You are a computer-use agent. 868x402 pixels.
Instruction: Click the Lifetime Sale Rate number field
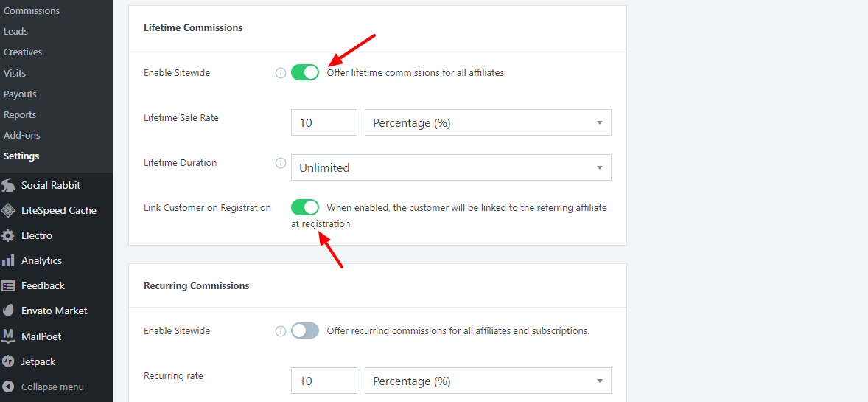point(323,123)
